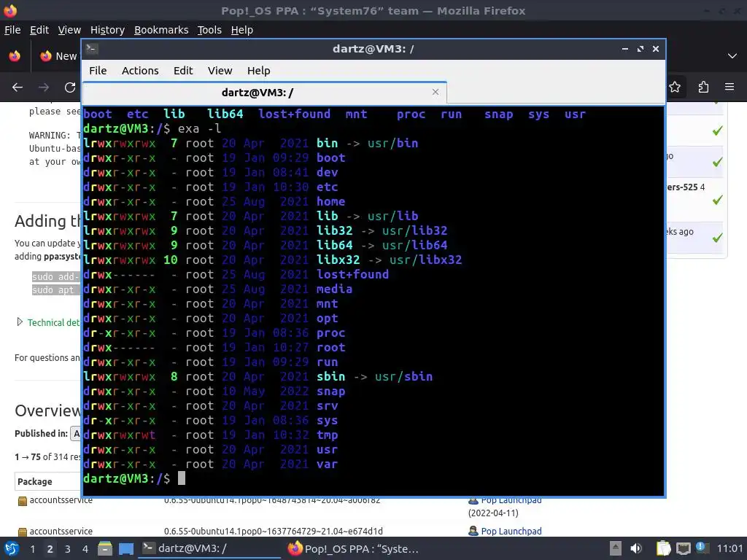Click the terminal prompt cursor line
Image resolution: width=747 pixels, height=560 pixels.
(x=134, y=478)
